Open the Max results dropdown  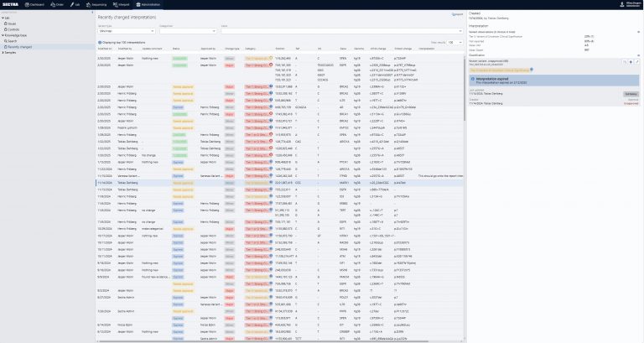click(454, 41)
